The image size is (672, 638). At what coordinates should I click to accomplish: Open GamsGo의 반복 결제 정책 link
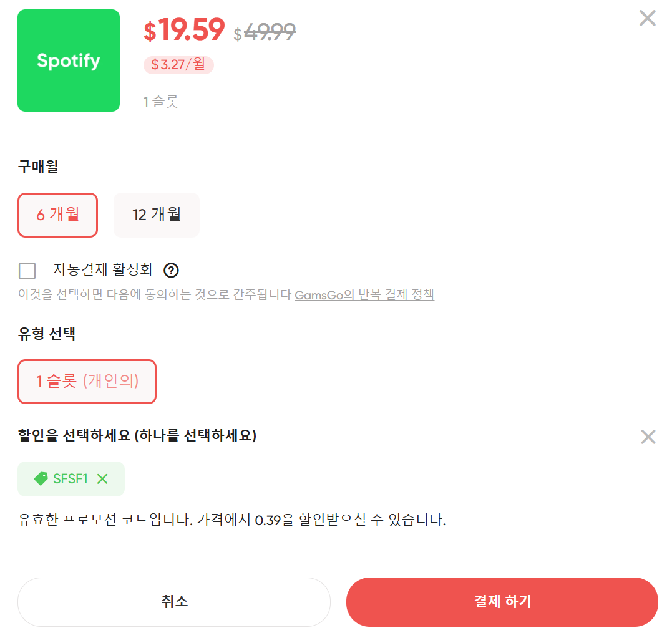364,294
